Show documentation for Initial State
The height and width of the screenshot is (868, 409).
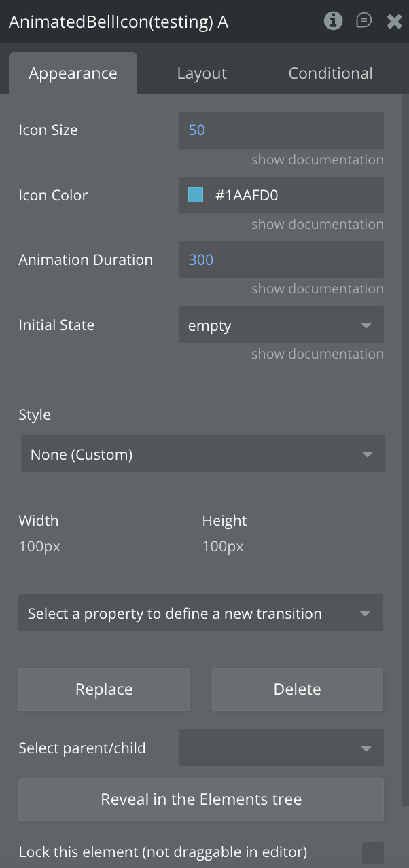point(317,354)
